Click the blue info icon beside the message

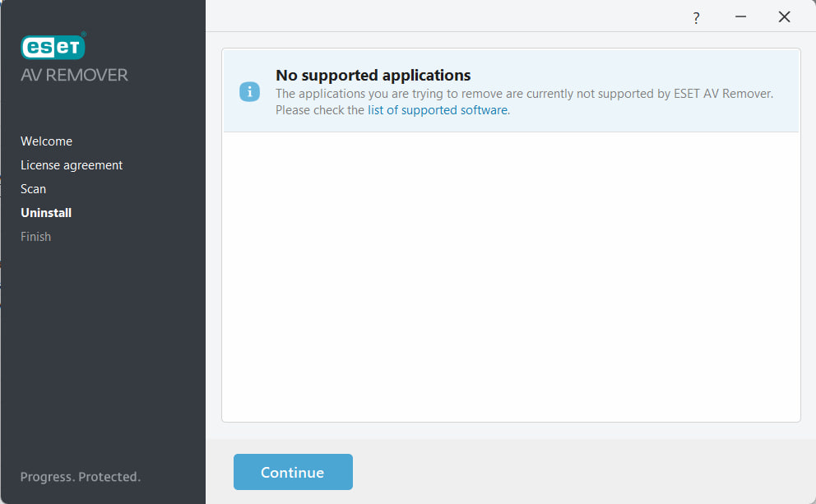click(250, 92)
